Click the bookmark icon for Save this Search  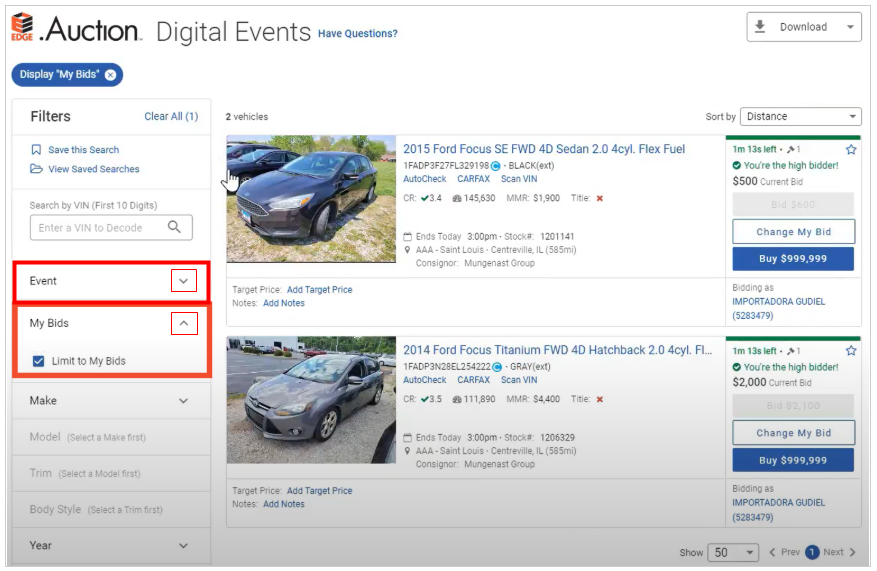[36, 150]
